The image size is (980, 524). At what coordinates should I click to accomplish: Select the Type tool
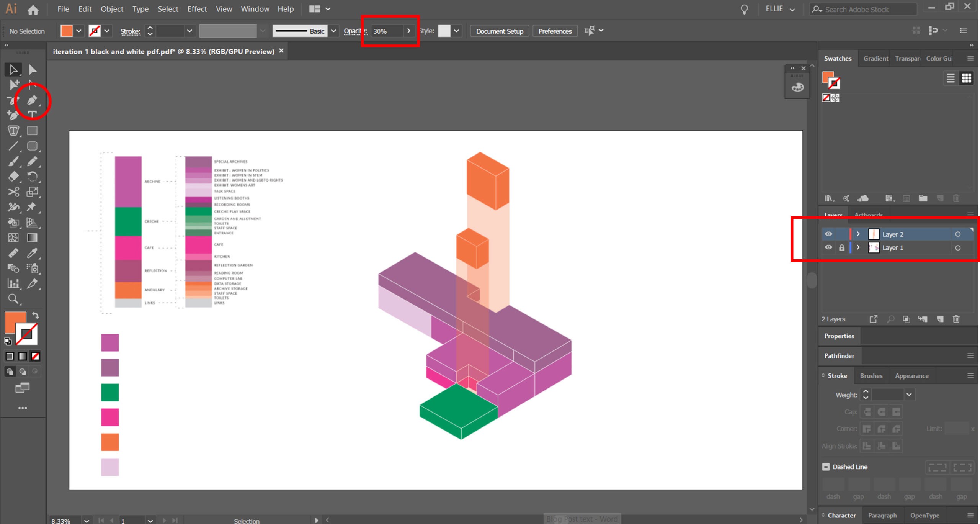[32, 114]
